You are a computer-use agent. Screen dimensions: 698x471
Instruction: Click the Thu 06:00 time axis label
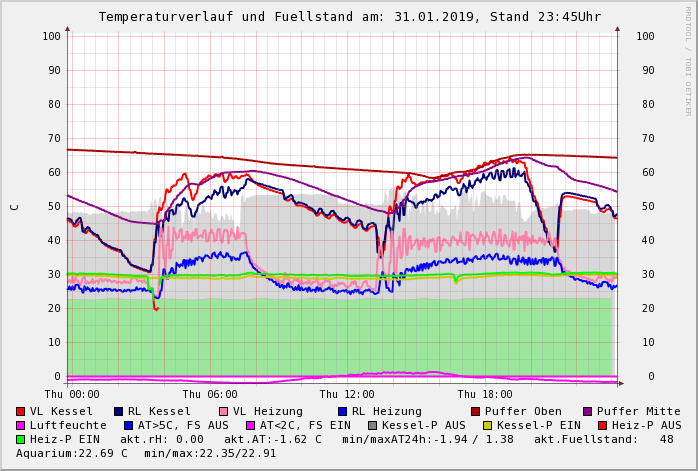[209, 394]
